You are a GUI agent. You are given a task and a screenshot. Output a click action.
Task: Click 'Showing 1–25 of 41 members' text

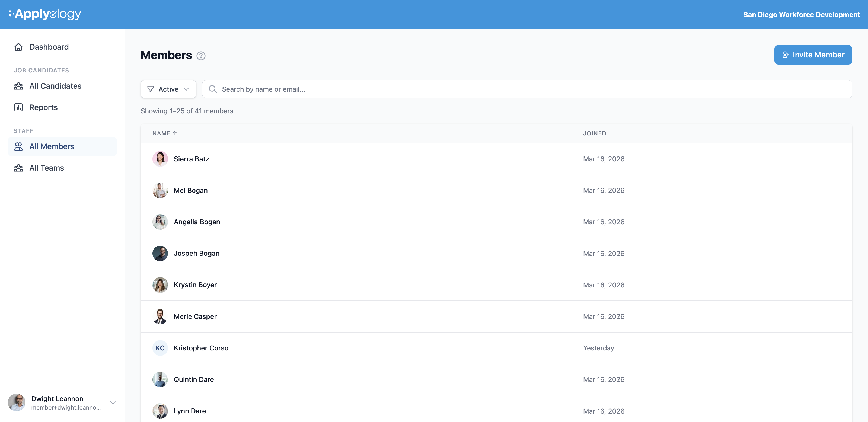pos(187,111)
